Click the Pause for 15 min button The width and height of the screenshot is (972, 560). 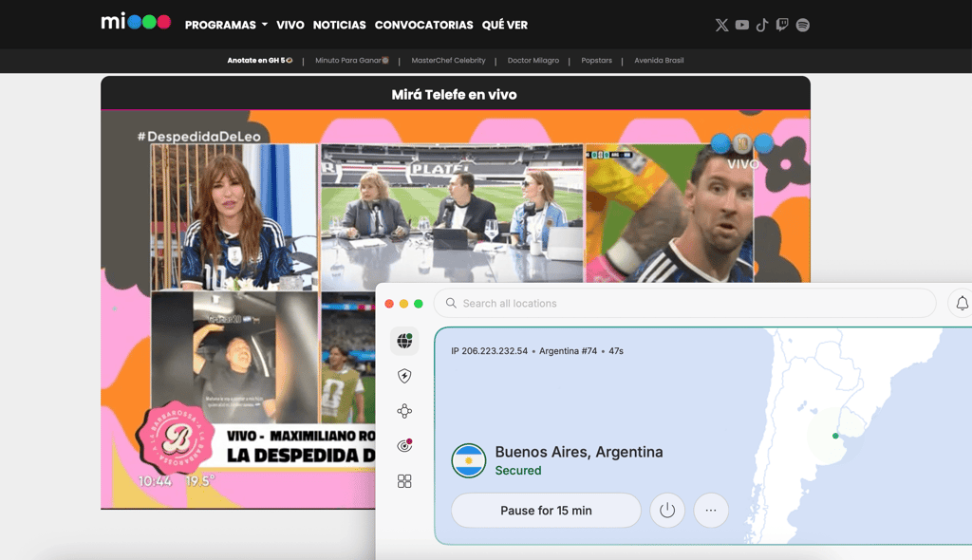click(546, 511)
